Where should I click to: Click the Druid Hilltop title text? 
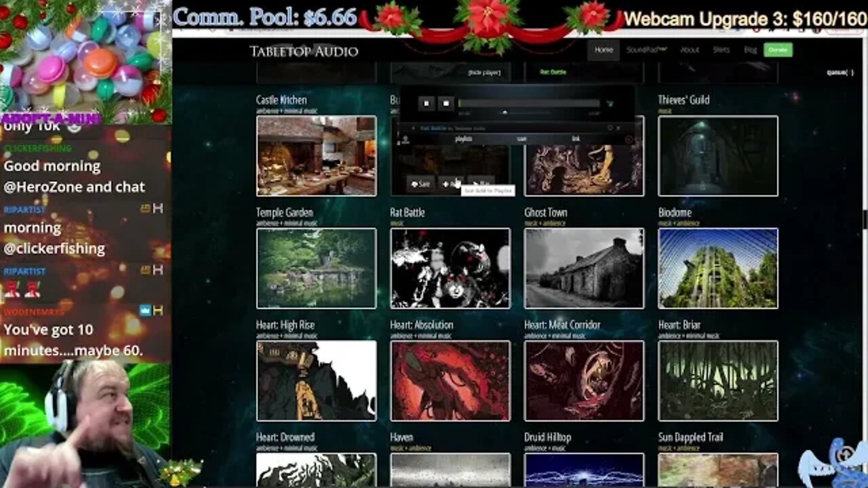[548, 437]
